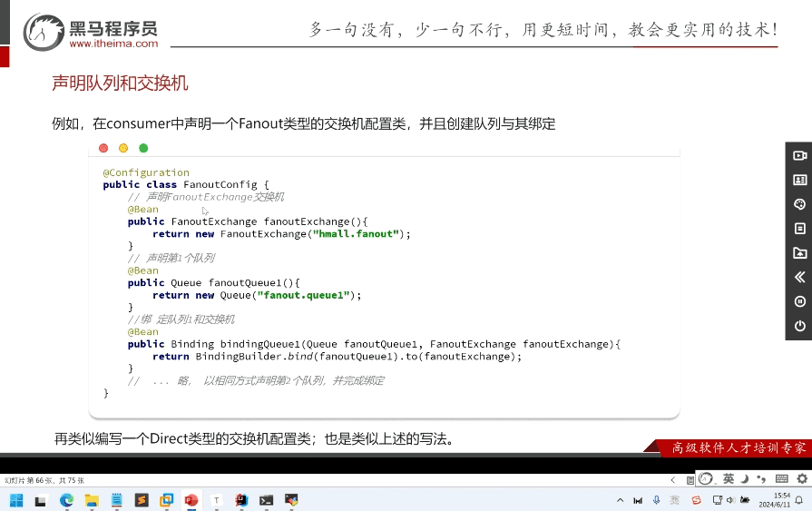Select the color palette icon in sidebar
Viewport: 812px width, 511px height.
click(799, 204)
